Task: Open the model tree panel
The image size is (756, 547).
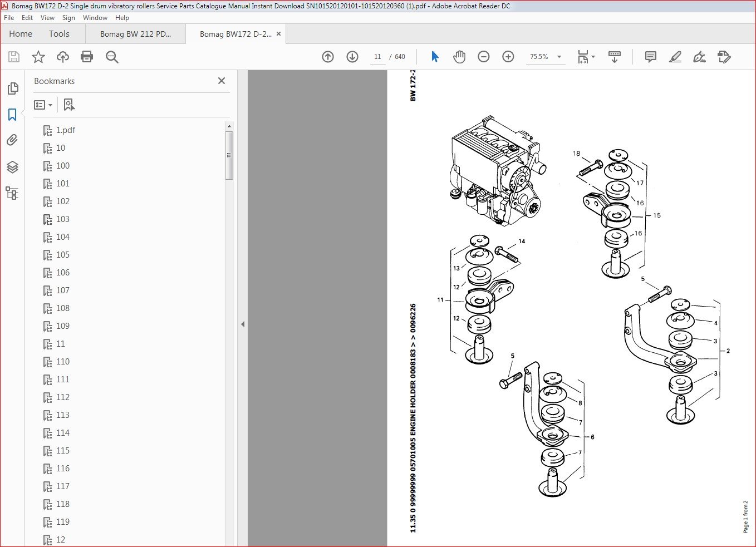Action: tap(12, 193)
